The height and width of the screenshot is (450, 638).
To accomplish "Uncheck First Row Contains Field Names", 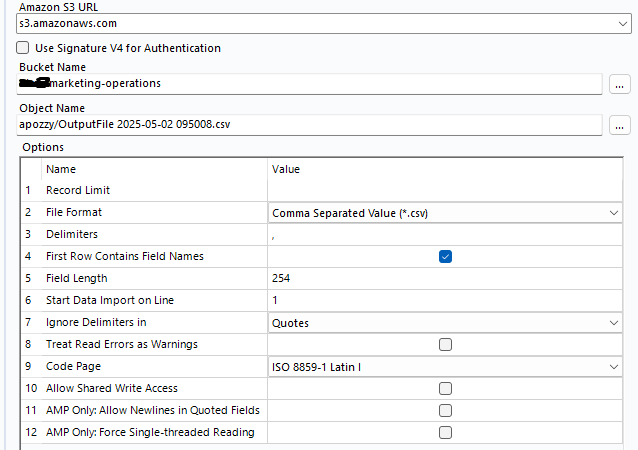I will click(x=445, y=256).
